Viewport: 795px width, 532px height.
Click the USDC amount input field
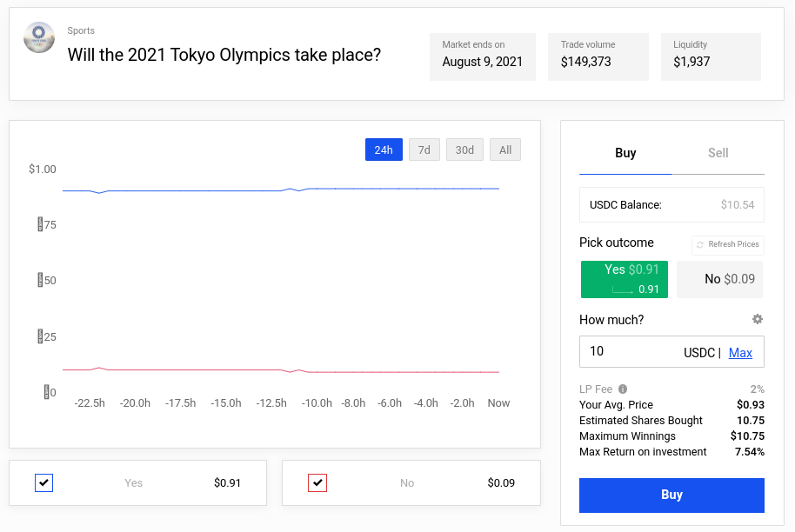click(631, 352)
